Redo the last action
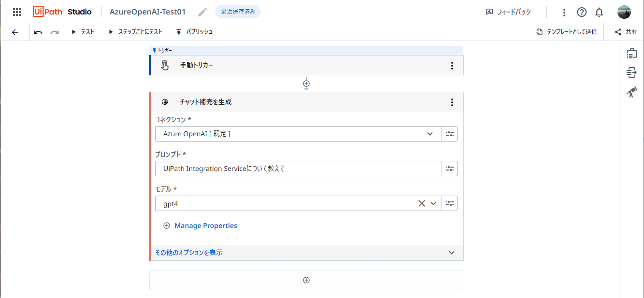 [55, 32]
